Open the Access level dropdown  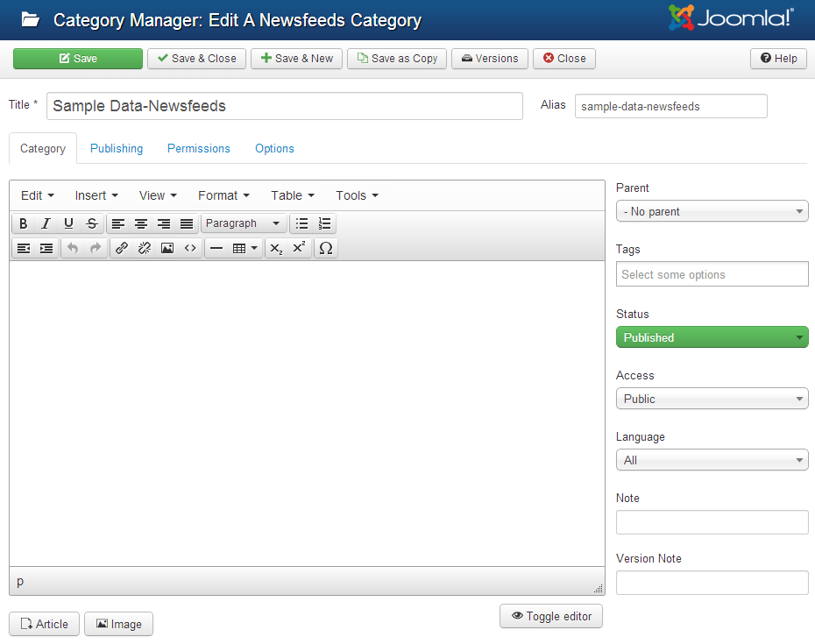(x=712, y=399)
